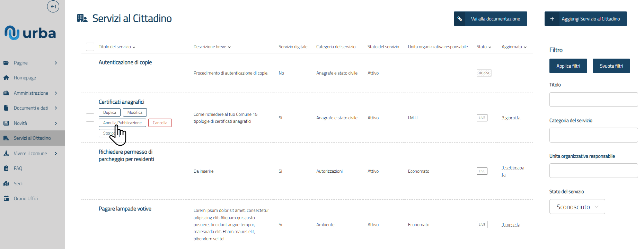Expand the Amministrazione submenu chevron
Image resolution: width=644 pixels, height=249 pixels.
tap(56, 93)
